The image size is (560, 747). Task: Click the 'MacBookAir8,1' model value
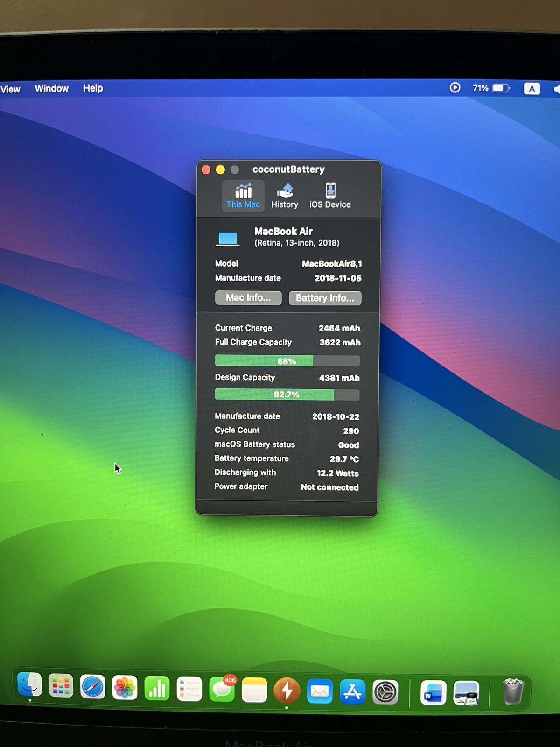click(332, 264)
